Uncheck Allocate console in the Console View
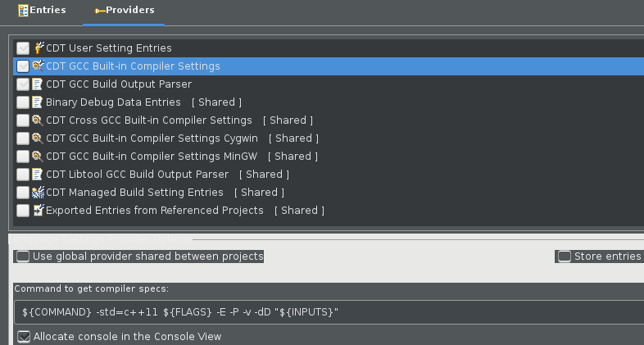The image size is (644, 345). tap(24, 336)
